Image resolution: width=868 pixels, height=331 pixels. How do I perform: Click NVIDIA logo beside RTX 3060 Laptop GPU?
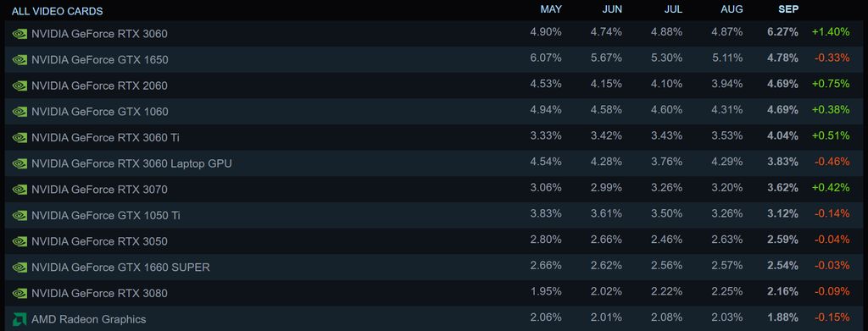[x=19, y=163]
